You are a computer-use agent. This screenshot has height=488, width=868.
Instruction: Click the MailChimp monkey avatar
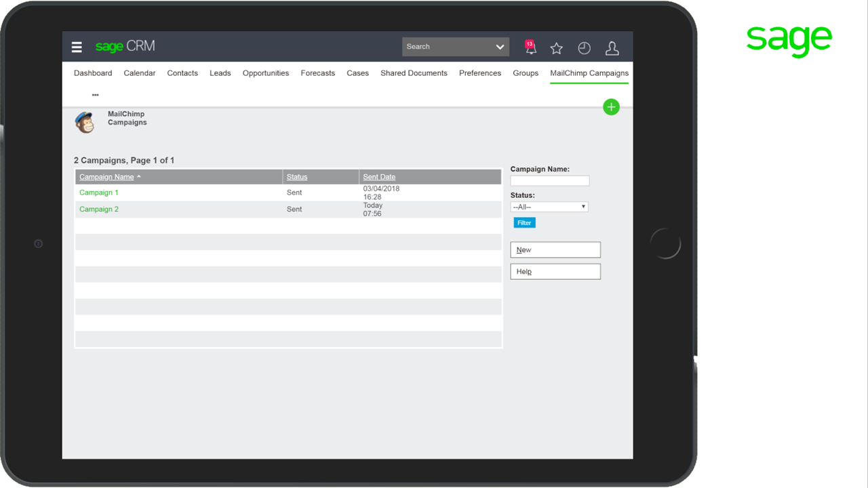click(x=85, y=121)
